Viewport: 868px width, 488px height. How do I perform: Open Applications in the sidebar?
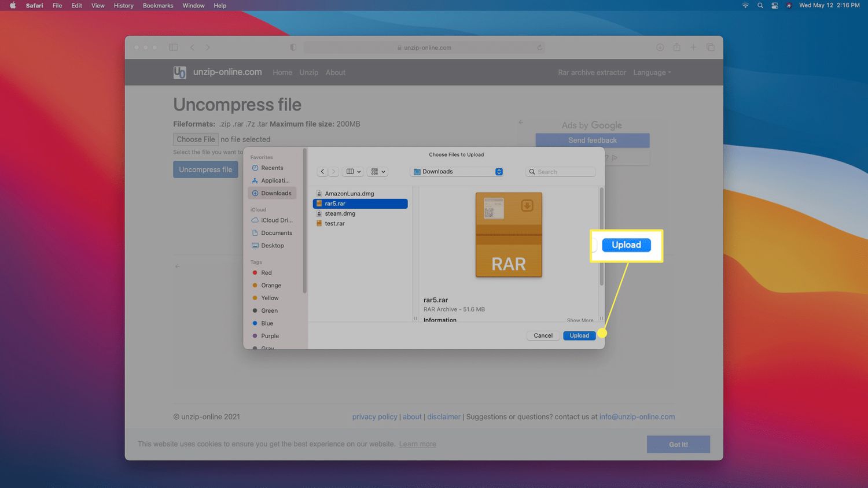click(274, 180)
